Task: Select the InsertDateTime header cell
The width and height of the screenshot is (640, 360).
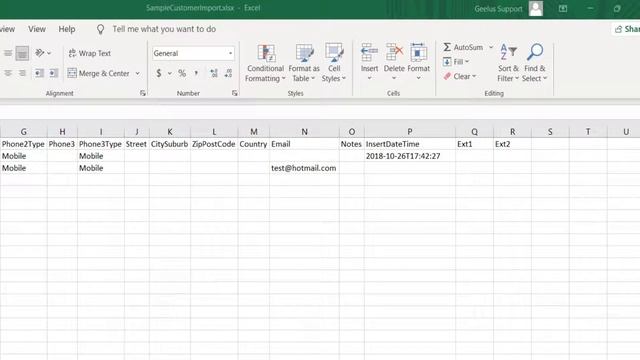Action: click(x=410, y=144)
